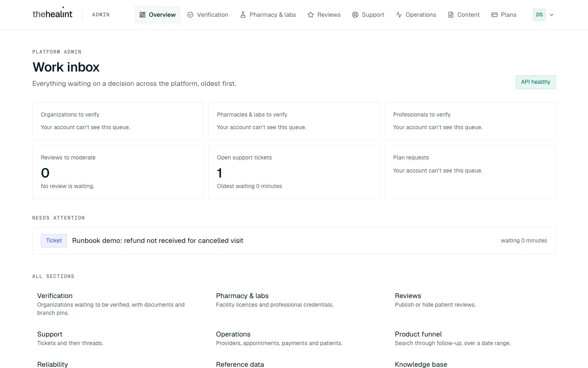The width and height of the screenshot is (588, 368).
Task: Open the Reviews section link
Action: pos(408,296)
